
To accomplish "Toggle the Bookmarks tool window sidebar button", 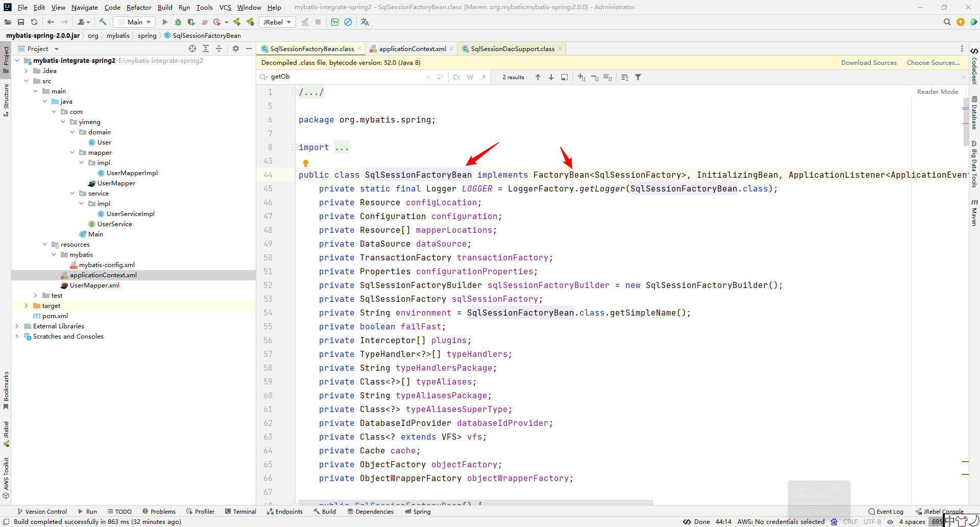I will [6, 391].
